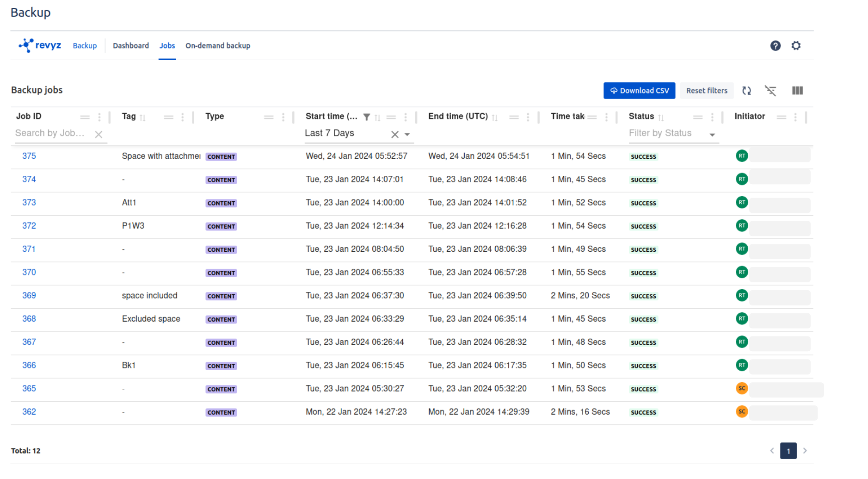Open job 368 link
Image resolution: width=868 pixels, height=479 pixels.
pyautogui.click(x=29, y=318)
